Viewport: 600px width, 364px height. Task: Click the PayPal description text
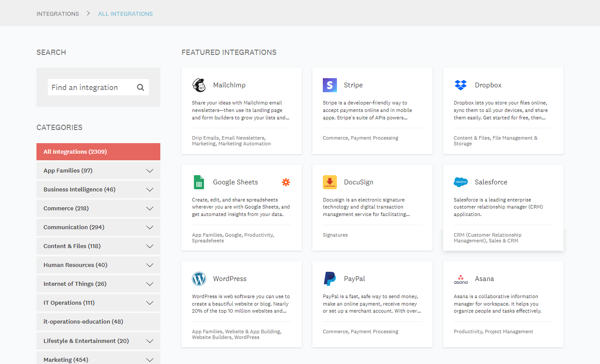pyautogui.click(x=372, y=304)
